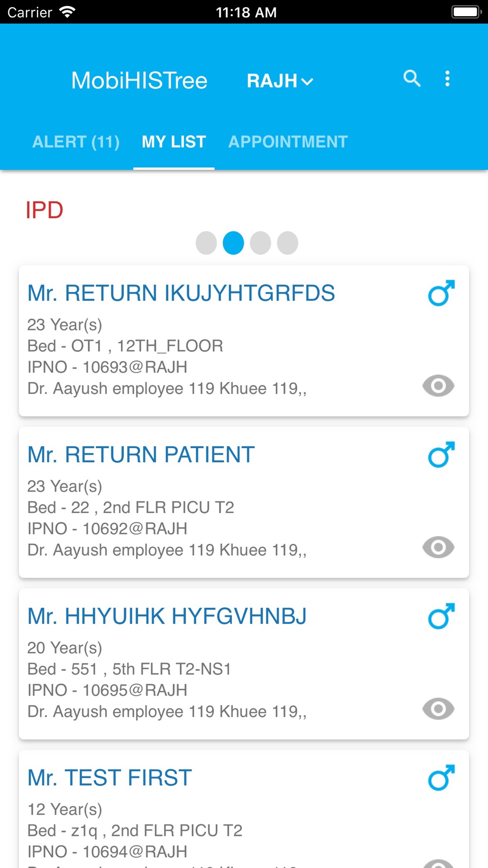Switch to the APPOINTMENT tab
The width and height of the screenshot is (488, 868).
(x=288, y=142)
